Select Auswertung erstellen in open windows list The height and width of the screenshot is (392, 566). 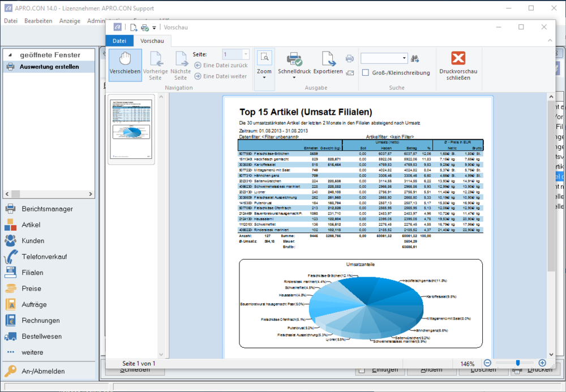point(49,67)
